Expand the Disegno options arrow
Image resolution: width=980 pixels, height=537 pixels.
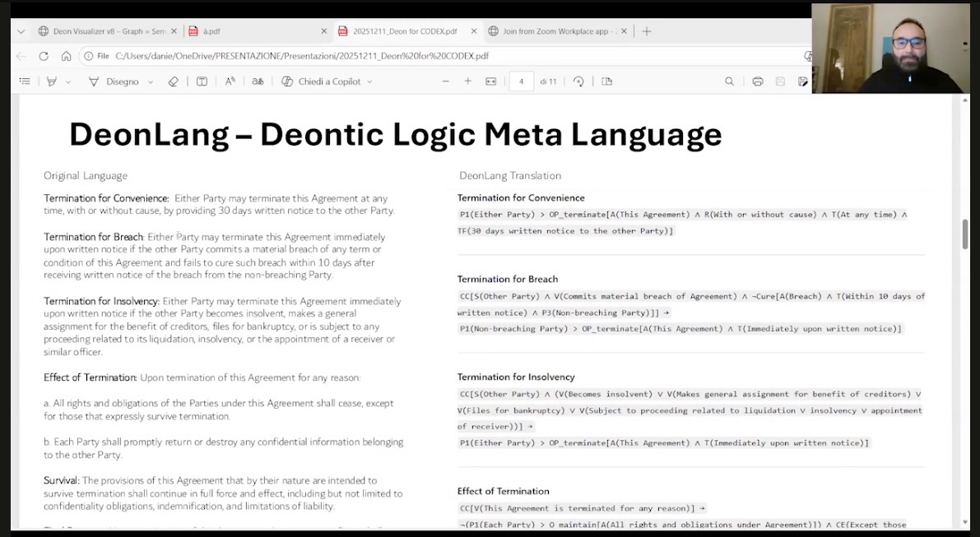151,81
